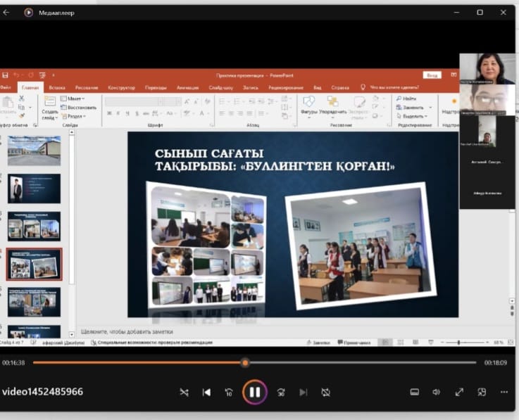Toggle repeat mode

325,392
